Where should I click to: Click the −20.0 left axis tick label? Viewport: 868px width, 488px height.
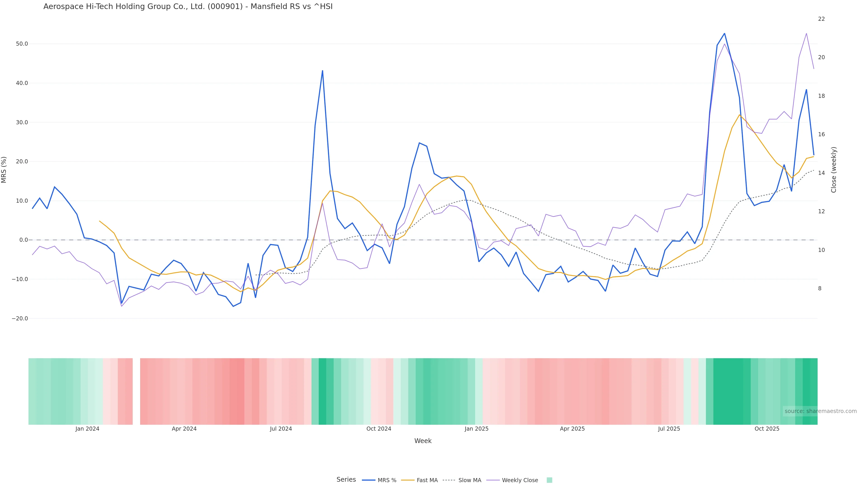point(20,318)
